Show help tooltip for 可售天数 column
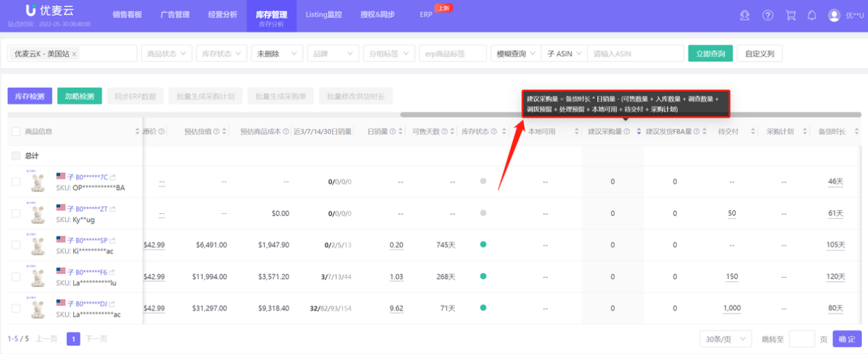This screenshot has width=868, height=354. pos(444,132)
